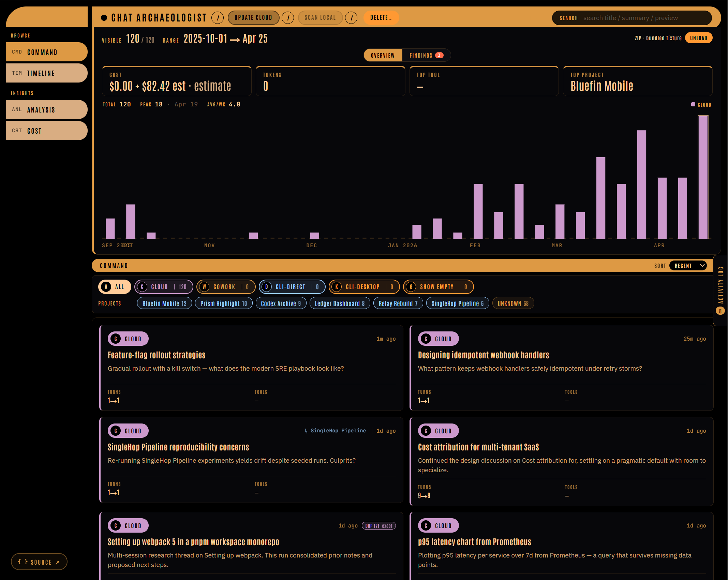
Task: Open the Timeline view in sidebar
Action: (47, 73)
